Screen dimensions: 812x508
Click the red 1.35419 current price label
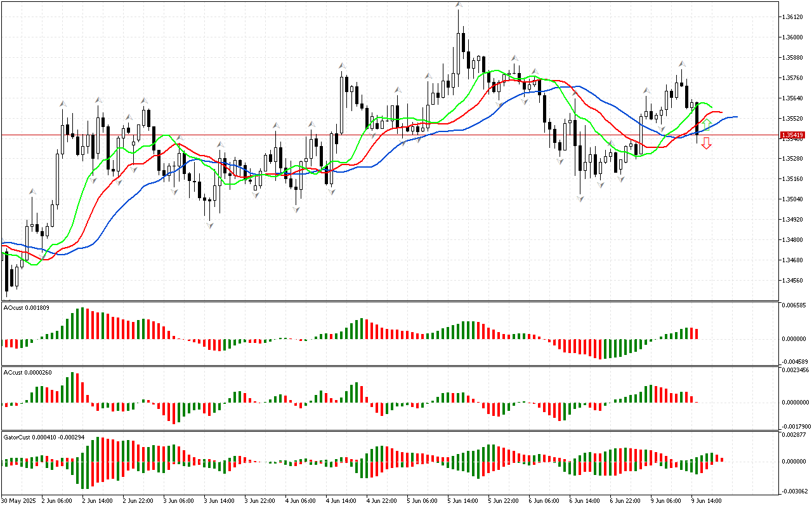[x=793, y=135]
